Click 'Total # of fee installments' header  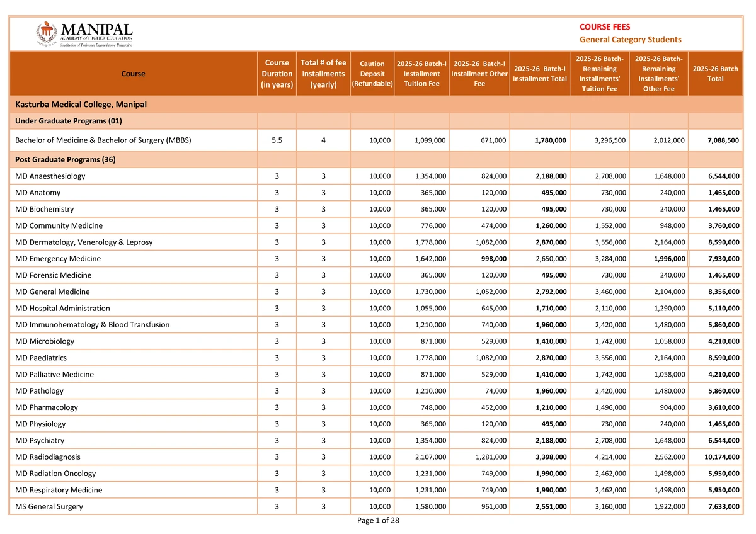(323, 74)
